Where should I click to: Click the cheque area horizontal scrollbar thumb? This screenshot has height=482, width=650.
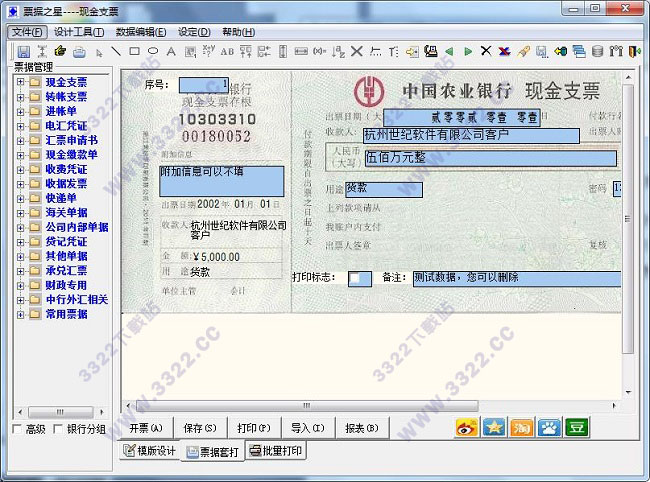tap(307, 405)
